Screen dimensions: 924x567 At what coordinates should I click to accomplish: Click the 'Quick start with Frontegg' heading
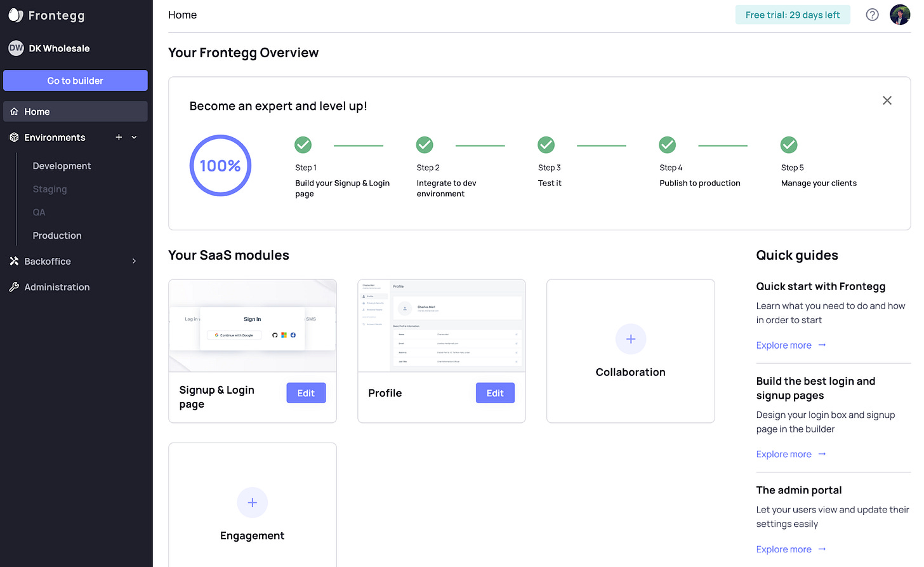(x=821, y=286)
